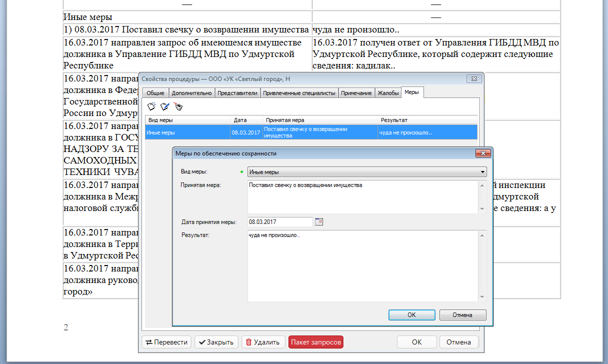The image size is (608, 364).
Task: Close the Свойства процедуры window
Action: 473,78
